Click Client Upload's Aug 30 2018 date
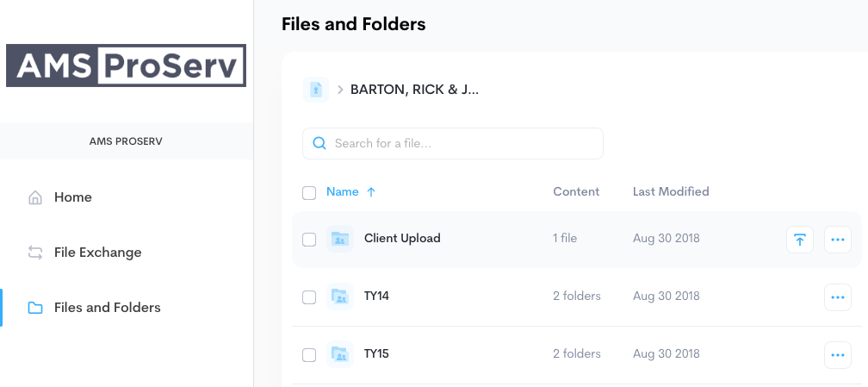Image resolution: width=868 pixels, height=387 pixels. (x=666, y=239)
